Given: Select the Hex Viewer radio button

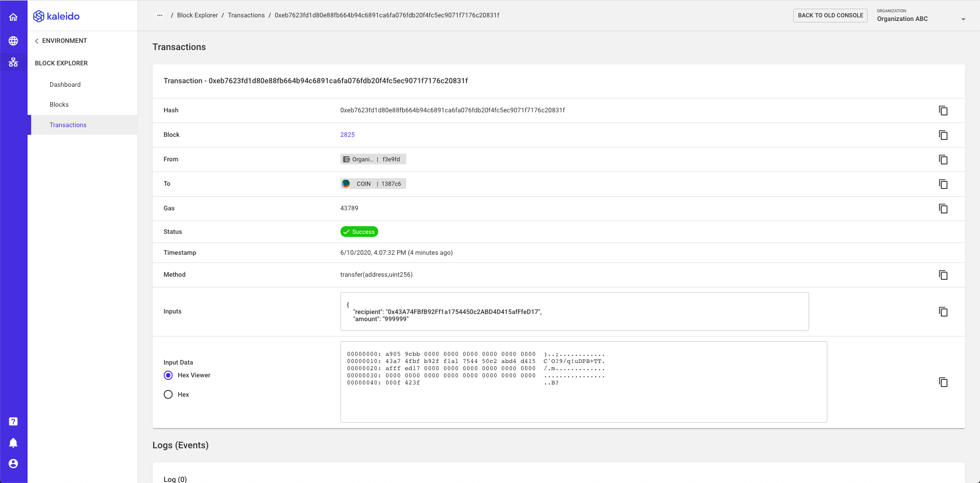Looking at the screenshot, I should click(x=168, y=375).
